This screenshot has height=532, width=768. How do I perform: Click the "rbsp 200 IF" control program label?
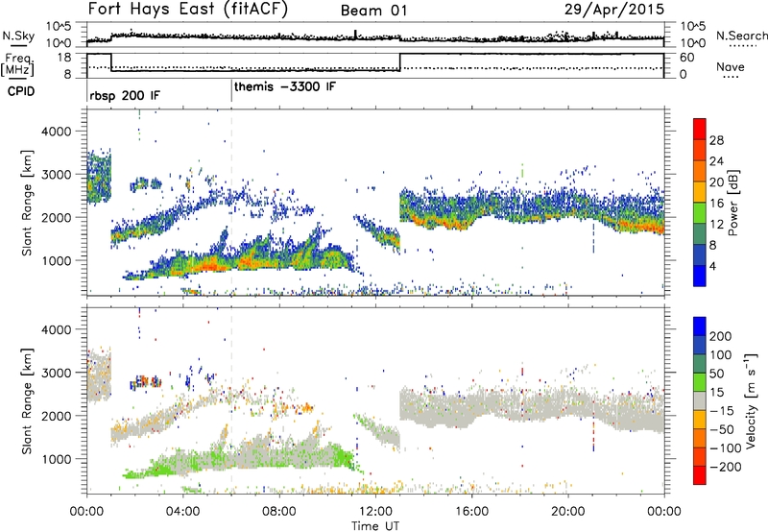125,95
